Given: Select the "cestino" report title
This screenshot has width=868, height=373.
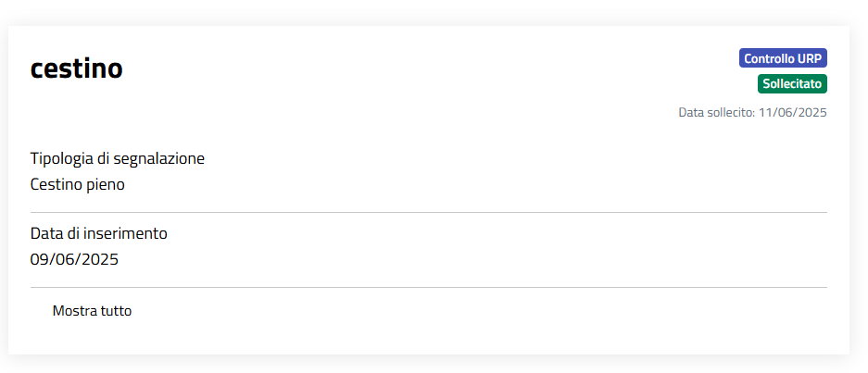Looking at the screenshot, I should pyautogui.click(x=76, y=68).
